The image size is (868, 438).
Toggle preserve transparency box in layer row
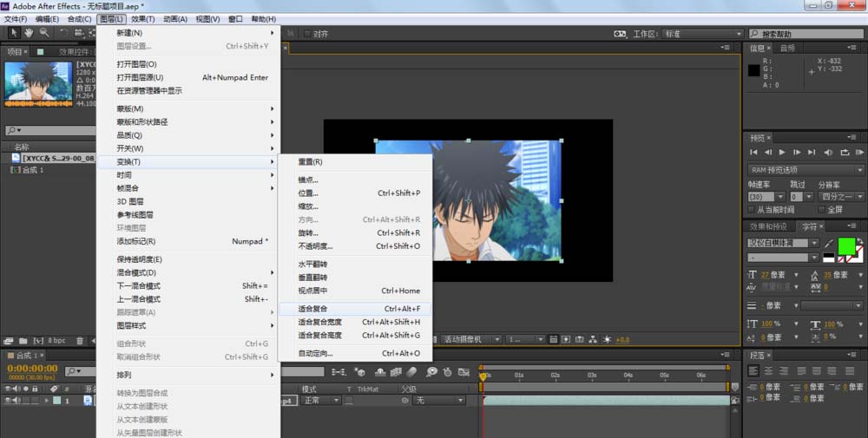coord(349,401)
